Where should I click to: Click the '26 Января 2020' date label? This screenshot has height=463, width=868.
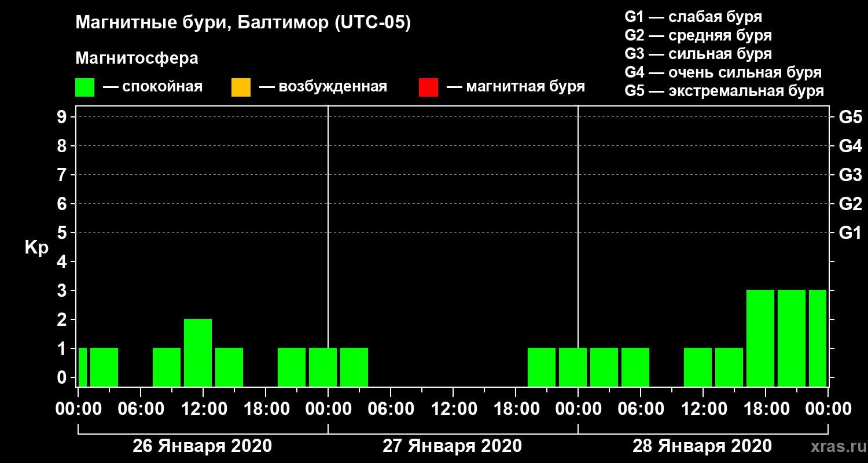click(x=203, y=446)
